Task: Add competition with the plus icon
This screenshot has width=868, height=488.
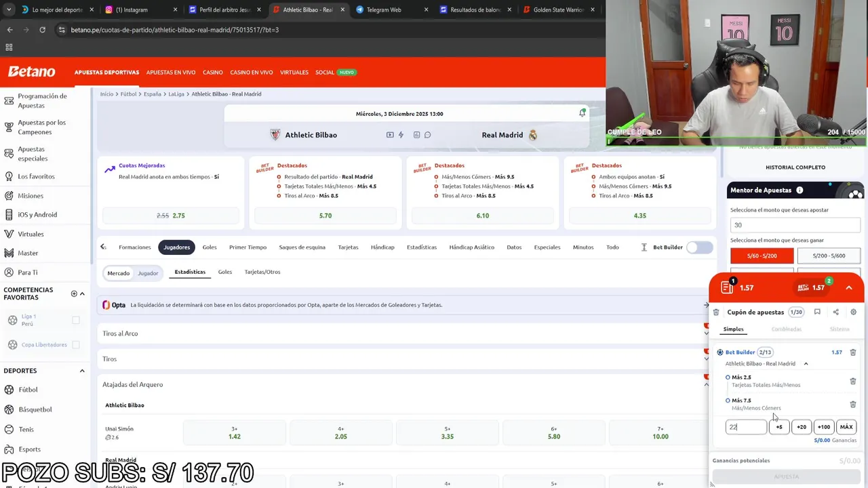Action: coord(74,293)
